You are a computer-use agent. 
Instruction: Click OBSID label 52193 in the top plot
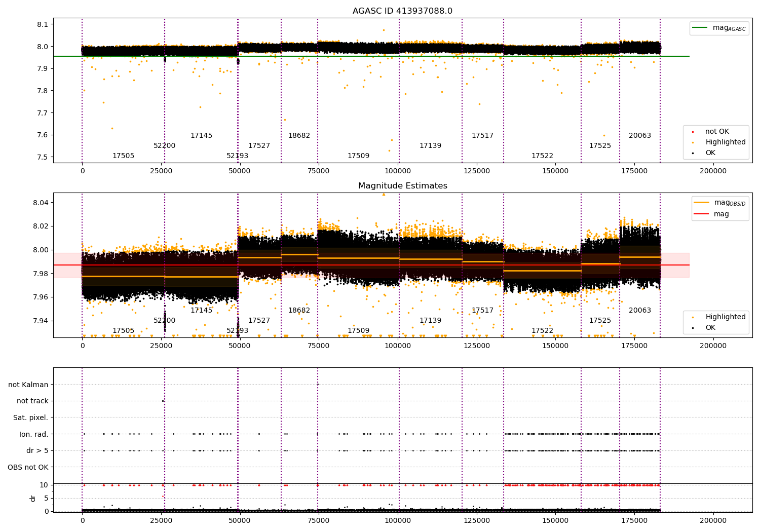[x=237, y=156]
